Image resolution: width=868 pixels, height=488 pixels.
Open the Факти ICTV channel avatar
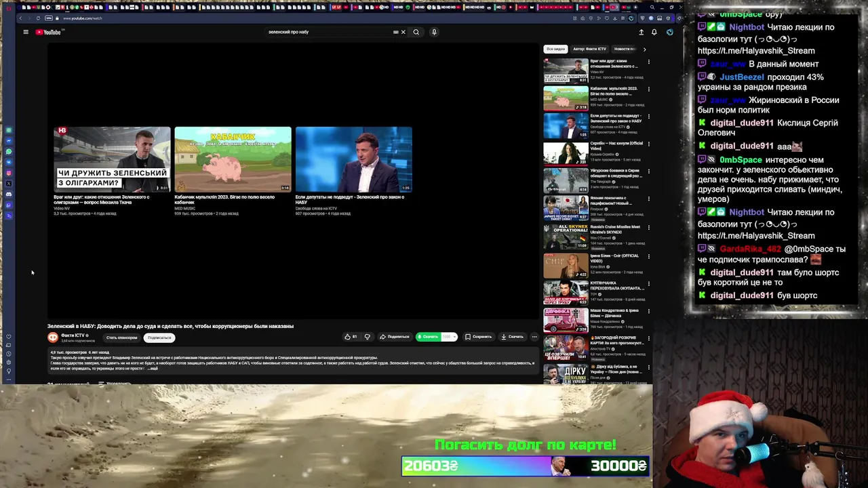(53, 338)
